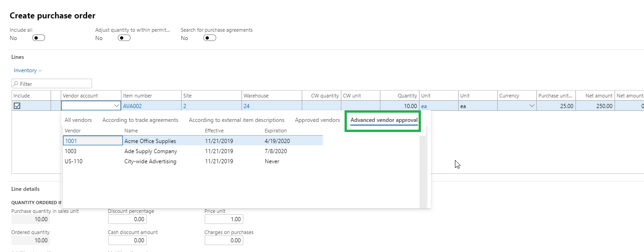The image size is (644, 252).
Task: Select vendor 1003 in the lookup
Action: click(71, 151)
